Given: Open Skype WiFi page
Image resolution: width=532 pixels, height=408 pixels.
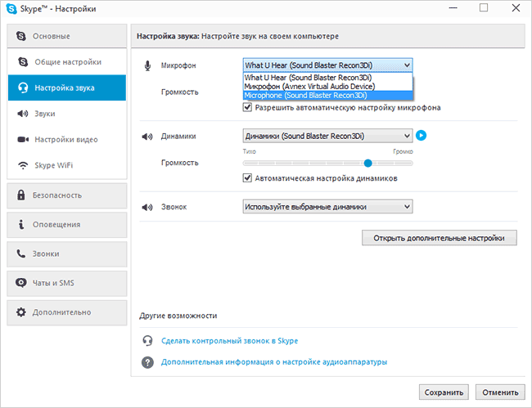Looking at the screenshot, I should (67, 165).
